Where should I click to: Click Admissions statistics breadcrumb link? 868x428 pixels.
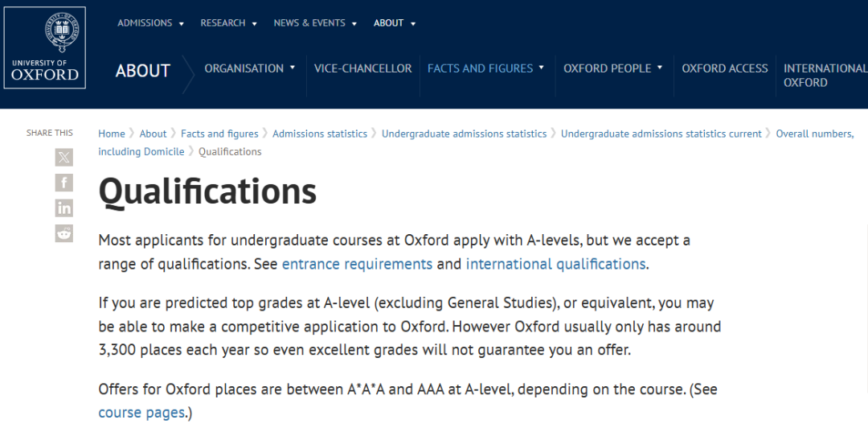(320, 134)
